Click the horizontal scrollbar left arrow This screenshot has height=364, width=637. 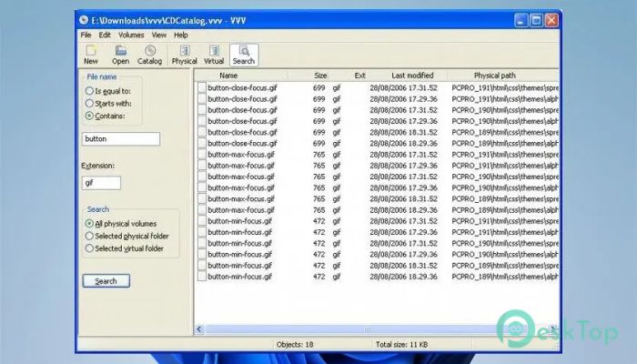point(199,329)
